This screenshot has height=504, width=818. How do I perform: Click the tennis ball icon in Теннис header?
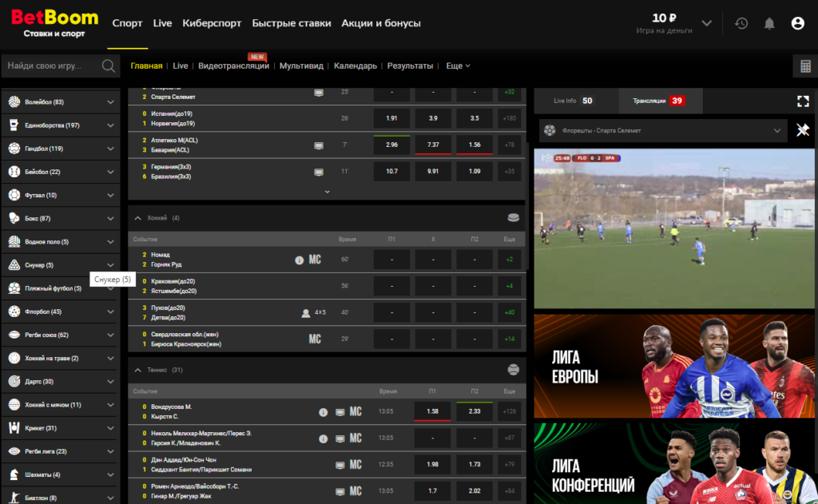click(514, 370)
